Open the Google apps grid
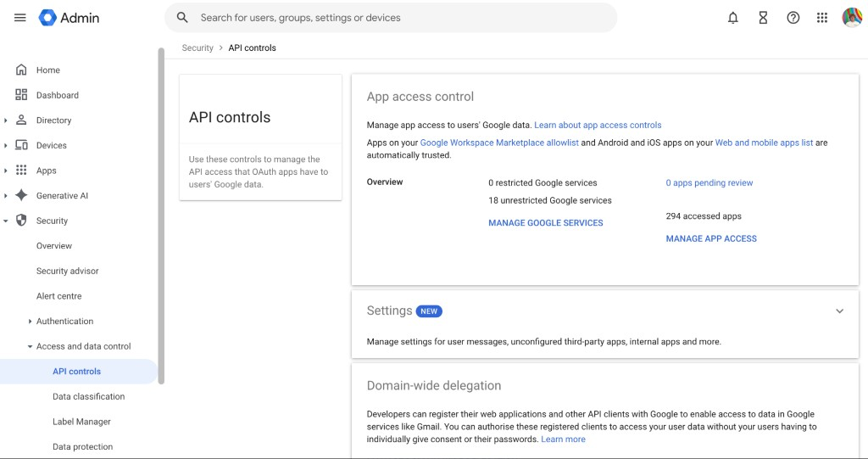The height and width of the screenshot is (459, 868). coord(822,18)
